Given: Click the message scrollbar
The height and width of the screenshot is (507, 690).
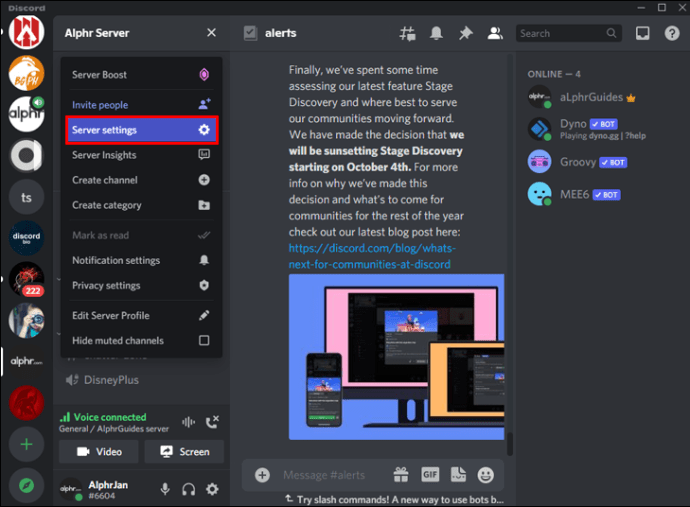Looking at the screenshot, I should point(508,443).
